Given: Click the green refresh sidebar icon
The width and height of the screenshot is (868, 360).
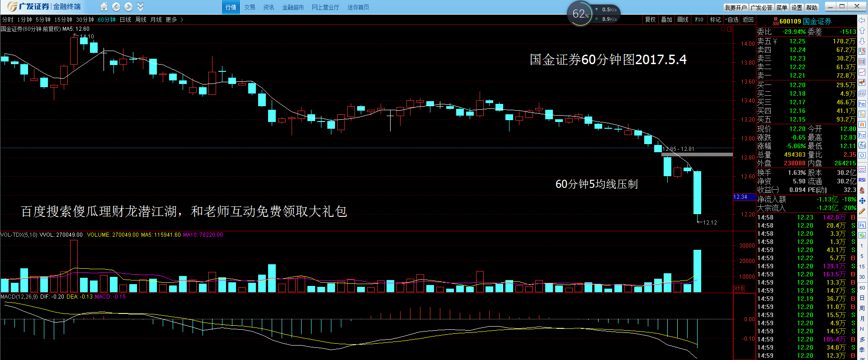Looking at the screenshot, I should click(862, 235).
